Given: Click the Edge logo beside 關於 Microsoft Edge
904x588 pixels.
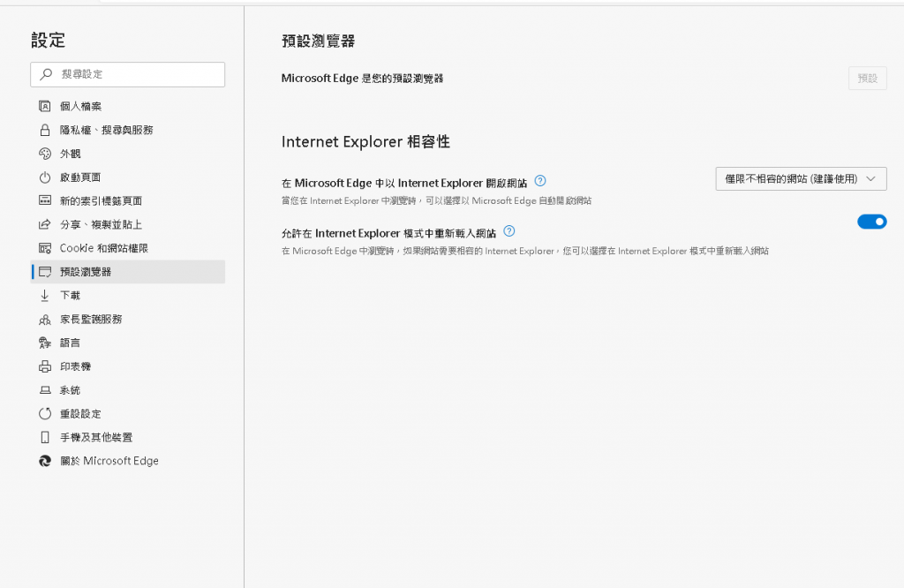Looking at the screenshot, I should coord(44,461).
